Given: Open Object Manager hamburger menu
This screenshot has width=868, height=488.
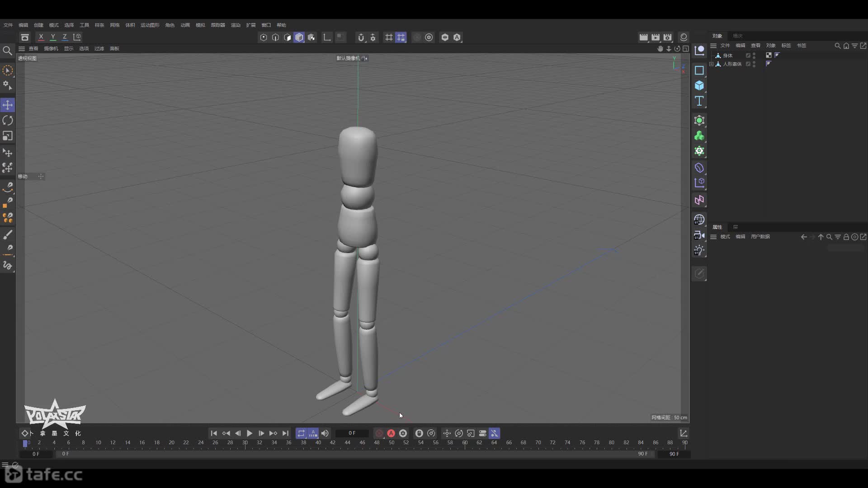Looking at the screenshot, I should [x=713, y=46].
